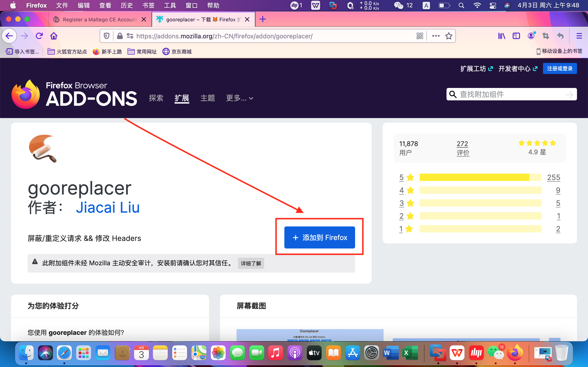Screen dimensions: 588x367
Task: Open 扩展工坊 external link
Action: tap(476, 69)
